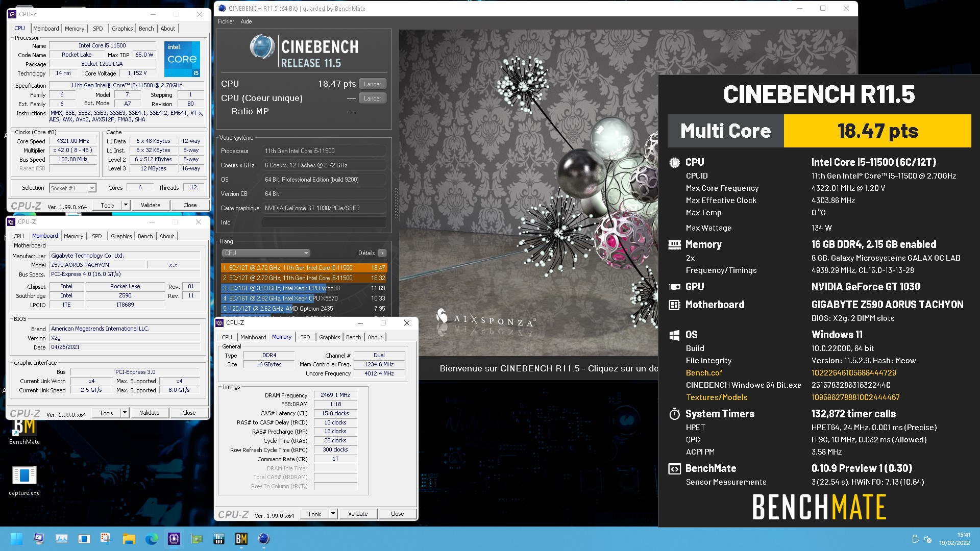The height and width of the screenshot is (551, 980).
Task: Click the CPU chip icon in BenchMate panel
Action: (x=674, y=162)
